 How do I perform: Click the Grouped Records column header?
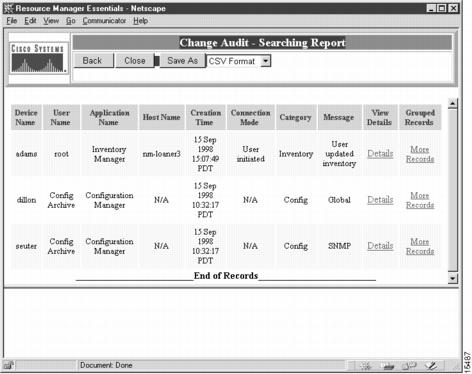(x=420, y=117)
